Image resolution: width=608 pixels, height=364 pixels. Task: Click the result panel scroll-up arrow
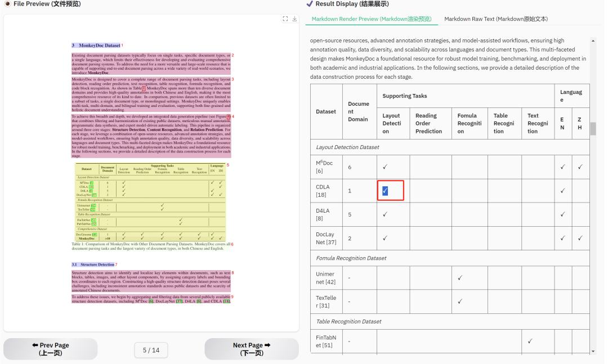[x=593, y=41]
